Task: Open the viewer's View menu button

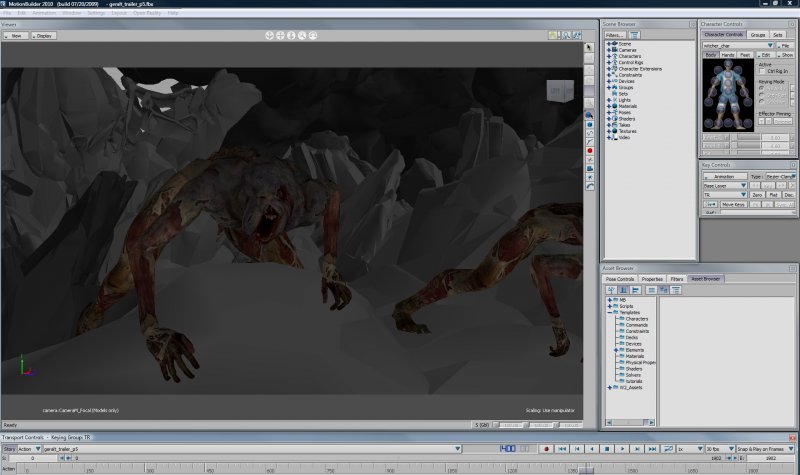Action: (x=15, y=36)
